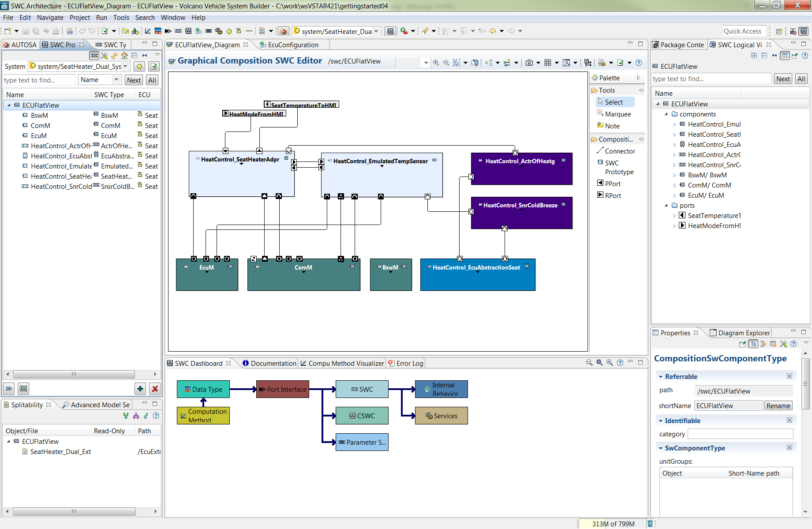Take a diagram snapshot with the camera icon
The height and width of the screenshot is (529, 812).
pos(529,63)
